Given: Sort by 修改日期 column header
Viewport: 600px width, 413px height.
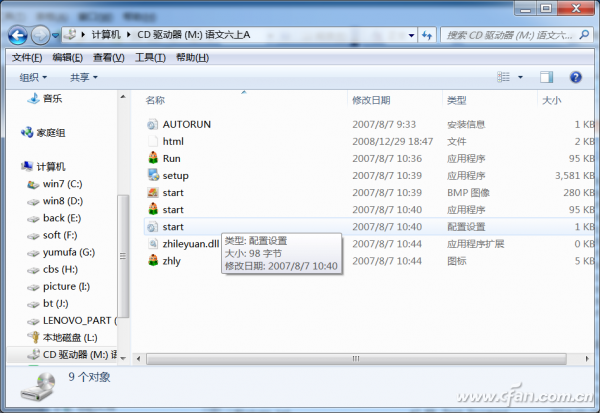Looking at the screenshot, I should click(371, 100).
